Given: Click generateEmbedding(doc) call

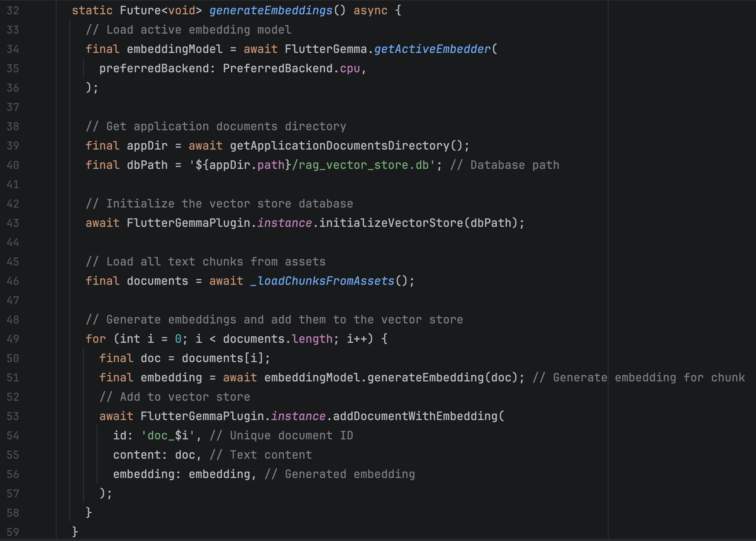Looking at the screenshot, I should [442, 377].
